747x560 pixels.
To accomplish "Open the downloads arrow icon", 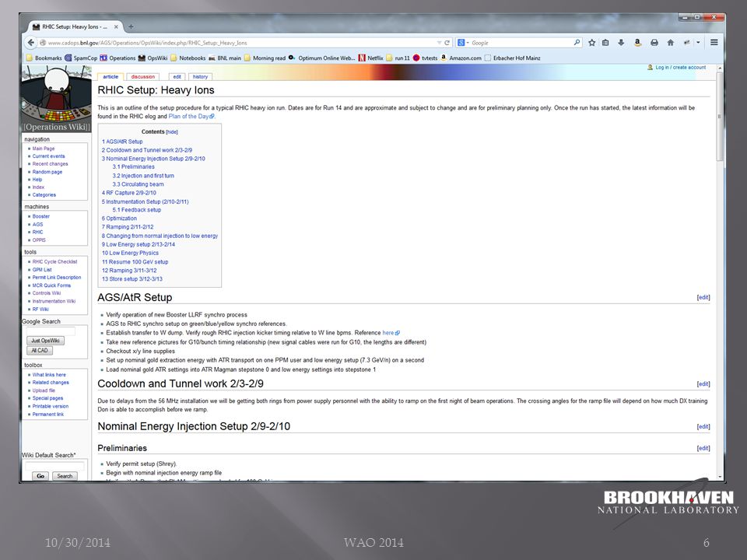I will [621, 42].
